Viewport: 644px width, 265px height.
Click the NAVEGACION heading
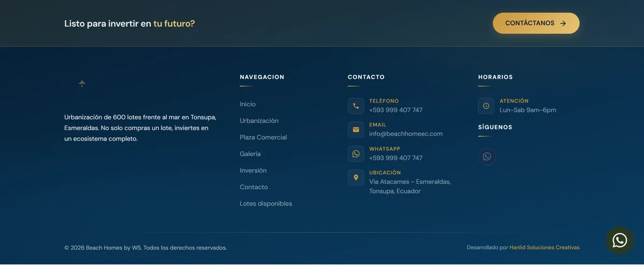point(262,77)
